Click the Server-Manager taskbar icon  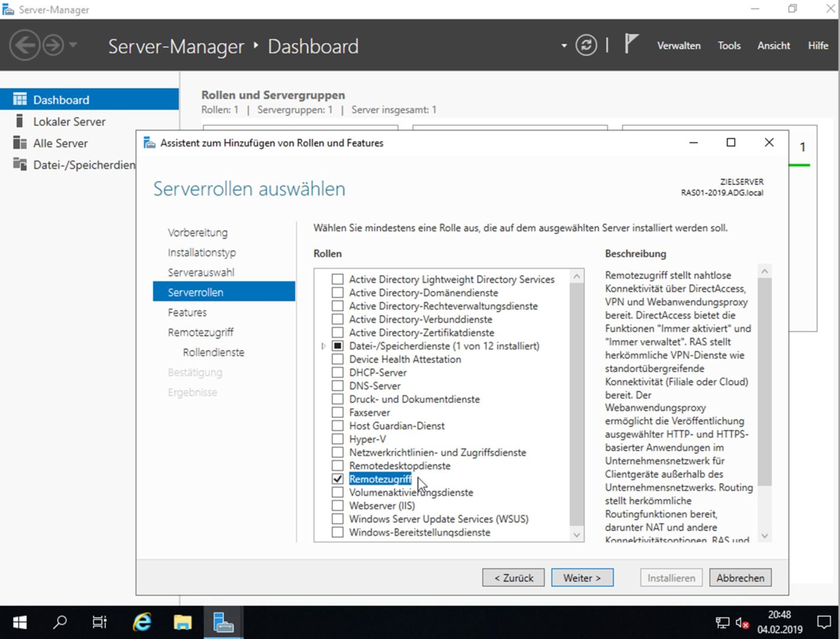223,622
